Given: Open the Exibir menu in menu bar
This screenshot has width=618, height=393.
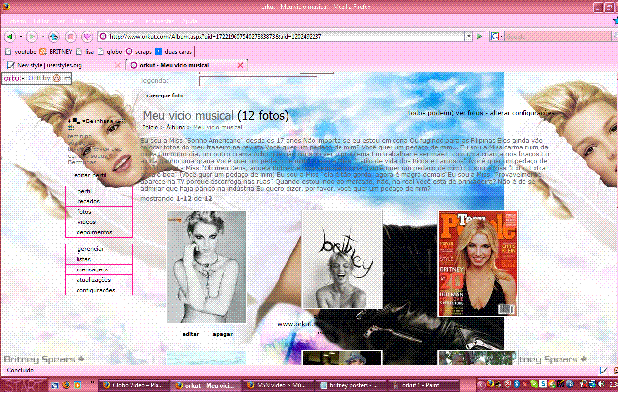Looking at the screenshot, I should (x=61, y=20).
